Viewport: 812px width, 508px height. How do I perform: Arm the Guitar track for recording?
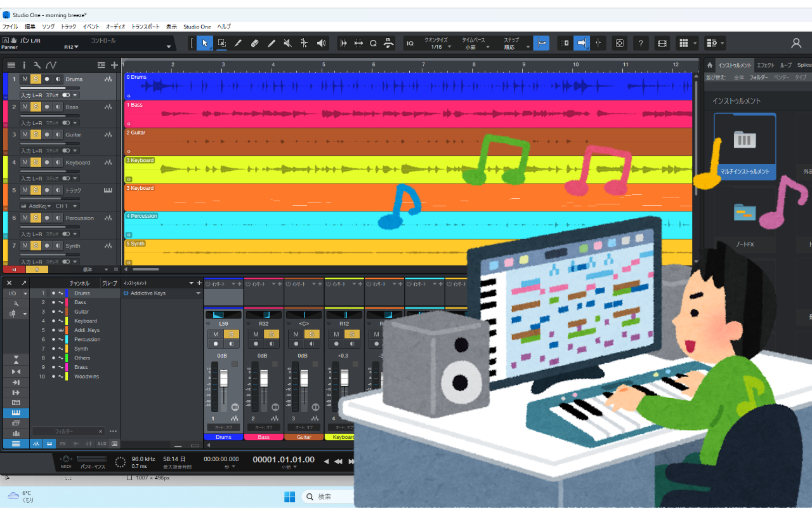coord(47,135)
